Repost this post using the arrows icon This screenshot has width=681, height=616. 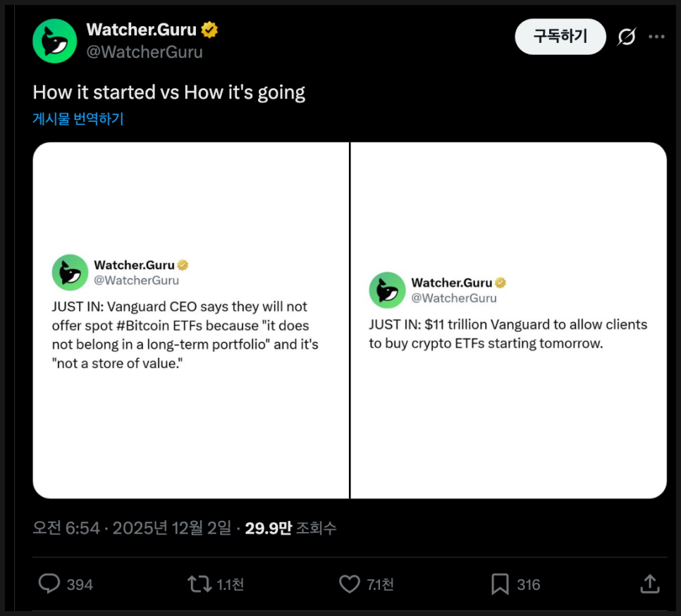(x=198, y=584)
